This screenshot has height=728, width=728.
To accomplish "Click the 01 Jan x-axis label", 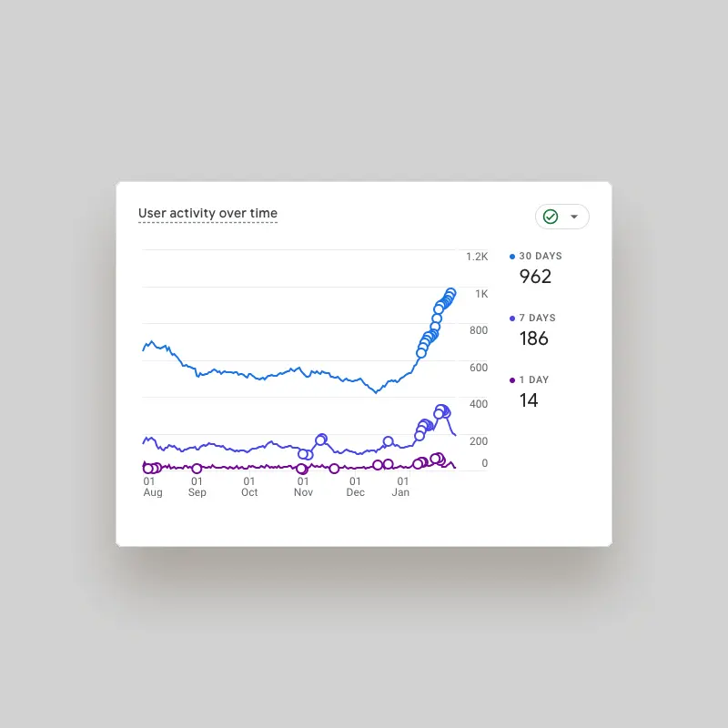I will (401, 487).
